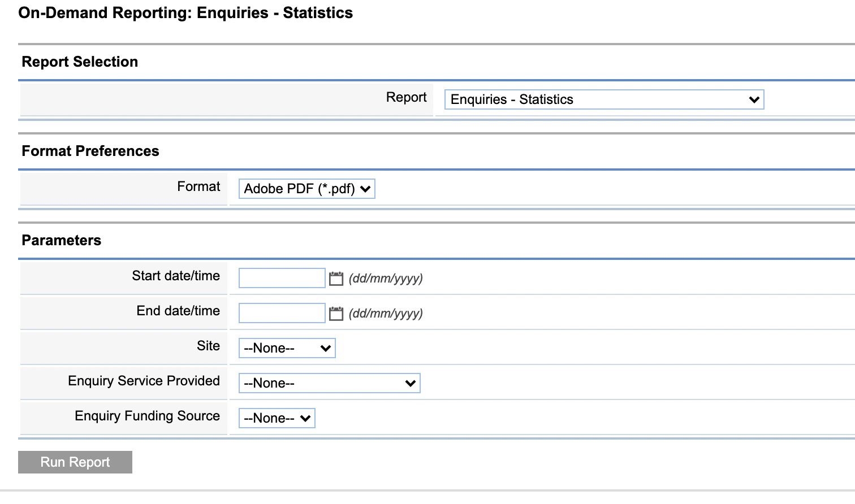Image resolution: width=855 pixels, height=504 pixels.
Task: Open the End date calendar picker icon
Action: (336, 314)
